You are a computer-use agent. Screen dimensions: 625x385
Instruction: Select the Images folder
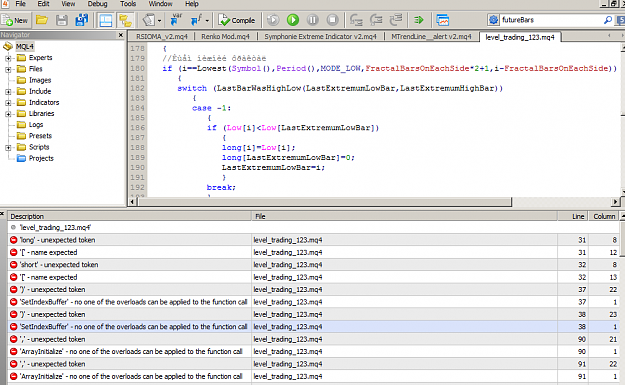40,80
